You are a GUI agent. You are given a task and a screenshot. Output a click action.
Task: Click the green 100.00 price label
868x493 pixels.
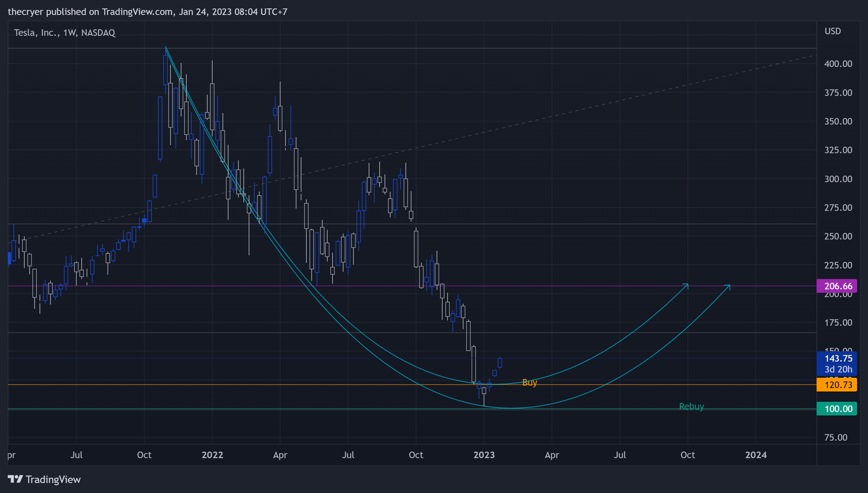[837, 409]
